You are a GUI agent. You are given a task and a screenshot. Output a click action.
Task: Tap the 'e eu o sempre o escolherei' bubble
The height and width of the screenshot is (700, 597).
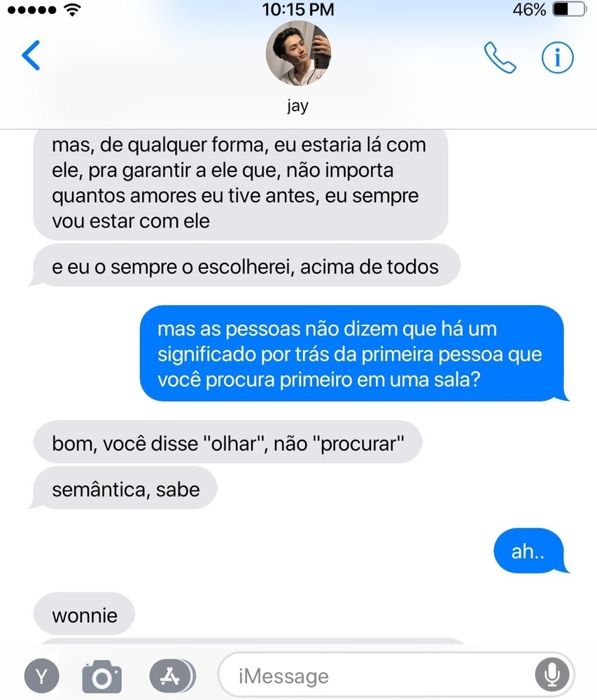pyautogui.click(x=244, y=265)
